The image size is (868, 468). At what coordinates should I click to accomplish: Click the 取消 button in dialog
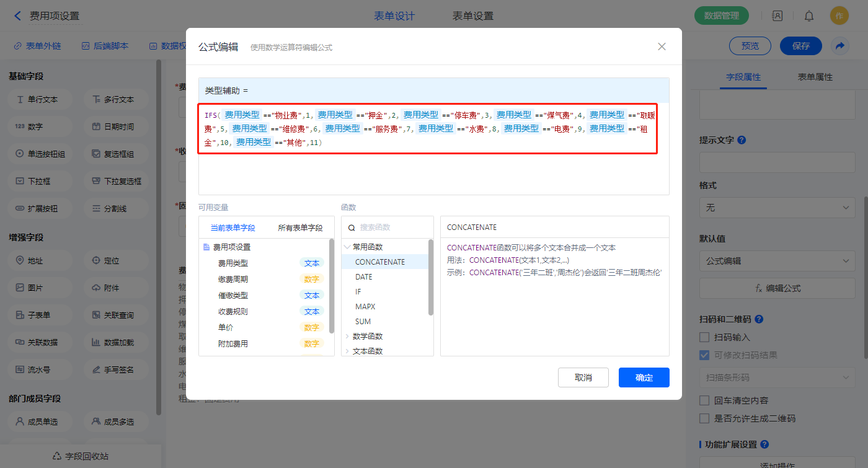coord(583,377)
